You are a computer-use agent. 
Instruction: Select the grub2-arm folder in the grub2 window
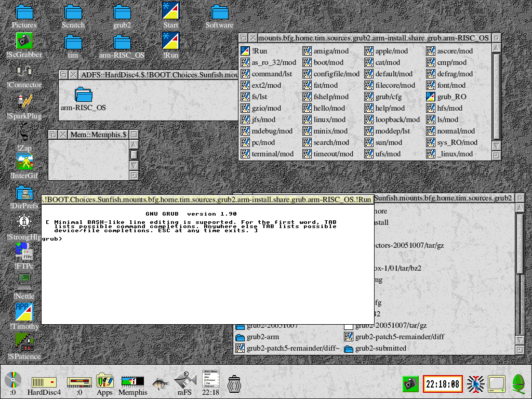pos(258,337)
